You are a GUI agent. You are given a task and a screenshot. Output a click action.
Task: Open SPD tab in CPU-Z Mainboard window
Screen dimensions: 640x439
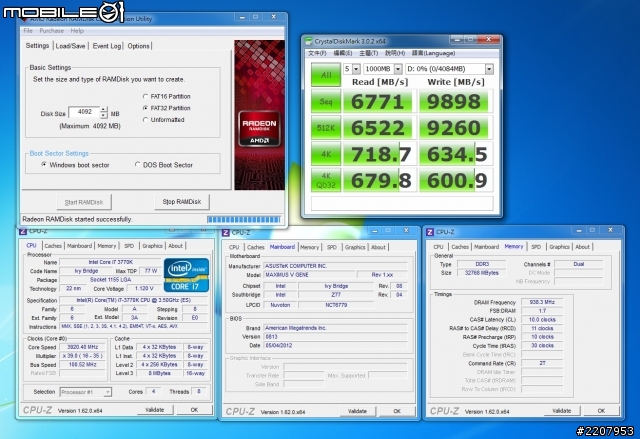[332, 247]
